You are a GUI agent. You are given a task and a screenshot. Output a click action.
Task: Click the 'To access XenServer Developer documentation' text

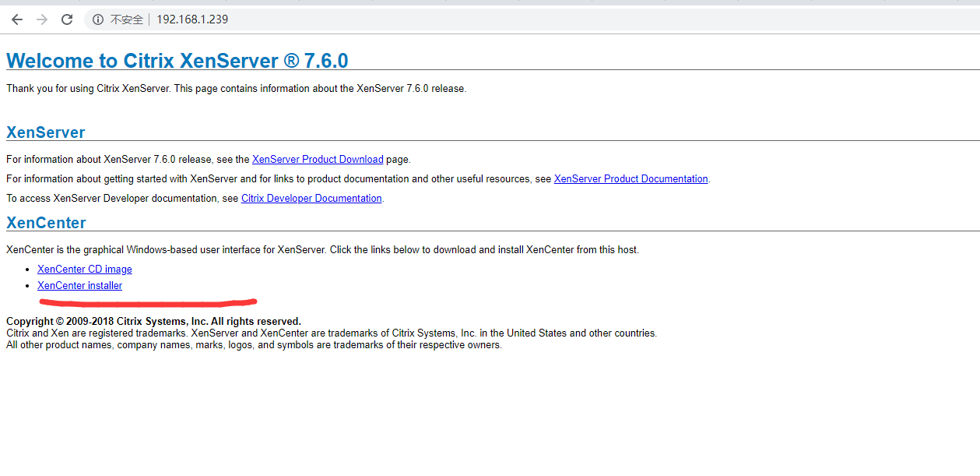coord(122,199)
